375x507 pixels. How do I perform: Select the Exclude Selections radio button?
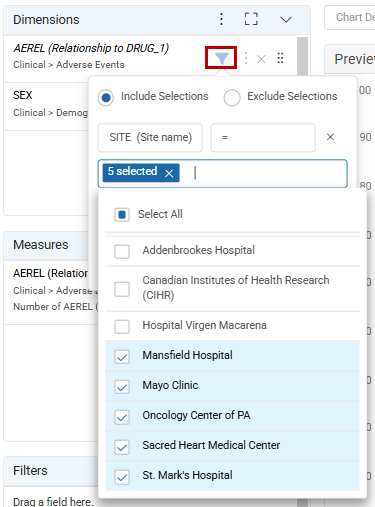(x=232, y=97)
